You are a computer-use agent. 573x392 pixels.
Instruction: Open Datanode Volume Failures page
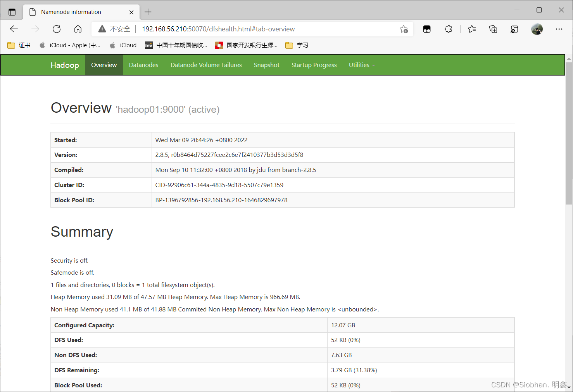pyautogui.click(x=206, y=65)
